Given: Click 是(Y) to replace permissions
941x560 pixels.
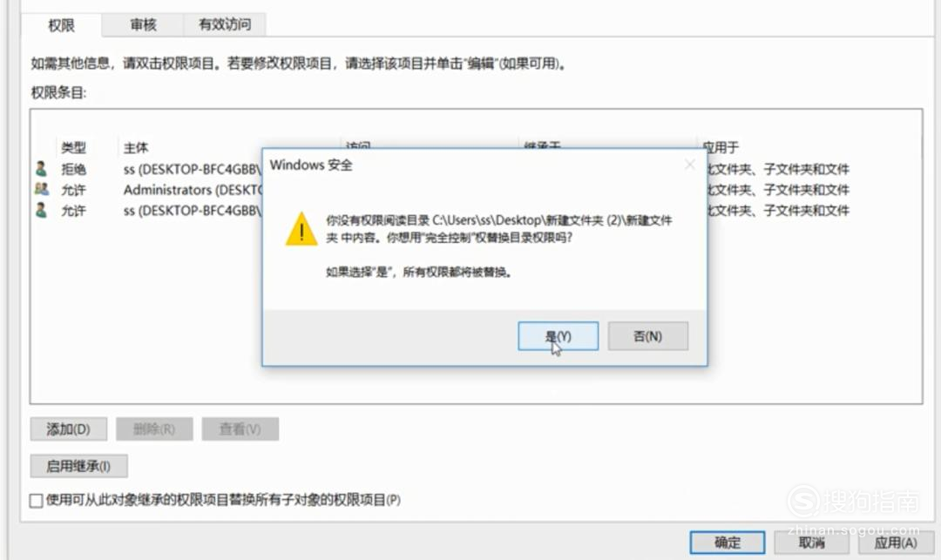Looking at the screenshot, I should [559, 336].
